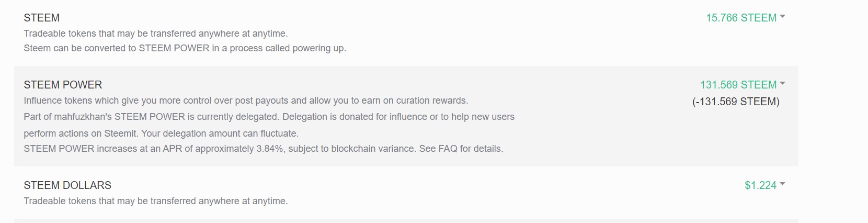Click the caret arrow beside 131.569 STEEM
This screenshot has width=868, height=223.
[x=782, y=84]
